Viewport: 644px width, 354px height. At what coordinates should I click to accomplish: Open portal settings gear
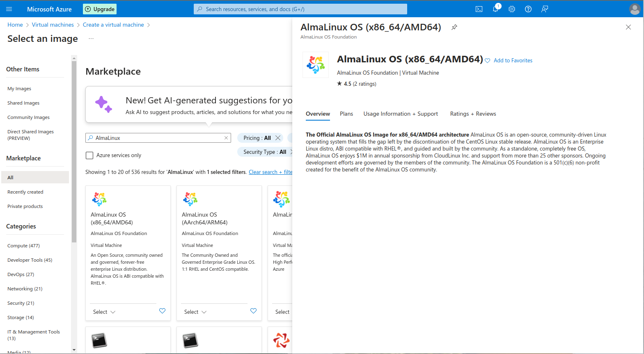point(512,9)
